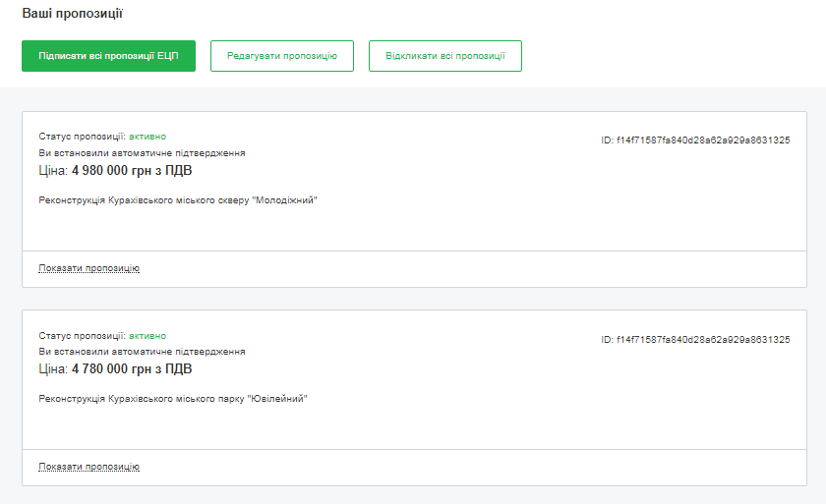Screen dimensions: 826x504
Task: Click "Статус пропозиції:" label in the Ювілейний card
Action: pyautogui.click(x=82, y=335)
